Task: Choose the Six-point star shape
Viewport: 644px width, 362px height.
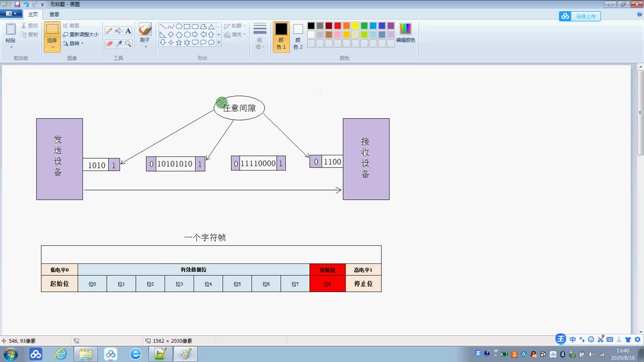Action: pos(187,43)
